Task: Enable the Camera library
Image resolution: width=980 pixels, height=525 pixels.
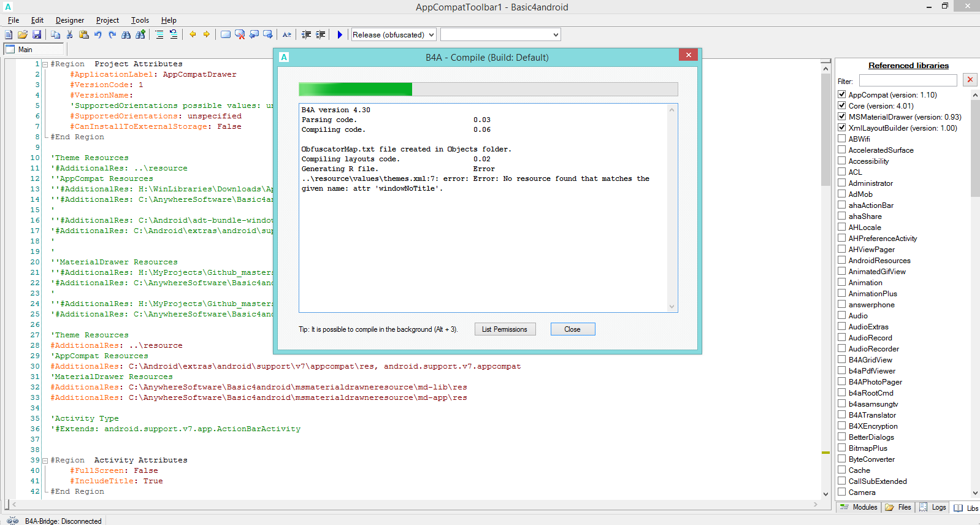Action: 842,492
